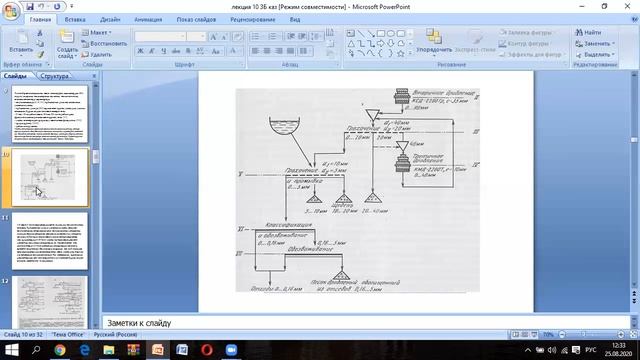Open Opera browser from taskbar

pos(207,350)
